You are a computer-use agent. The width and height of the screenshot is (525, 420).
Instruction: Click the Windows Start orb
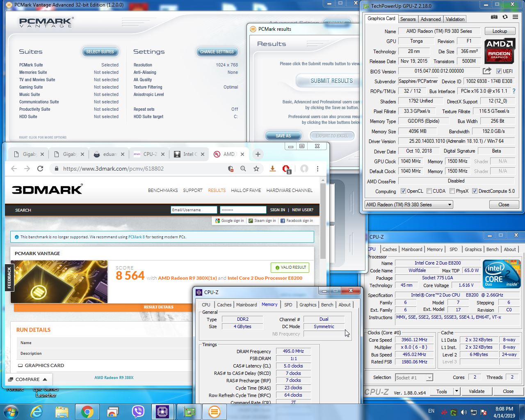point(10,411)
